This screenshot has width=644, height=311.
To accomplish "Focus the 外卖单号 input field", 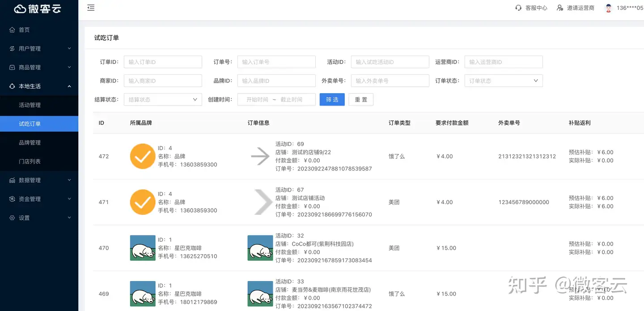I will click(390, 81).
